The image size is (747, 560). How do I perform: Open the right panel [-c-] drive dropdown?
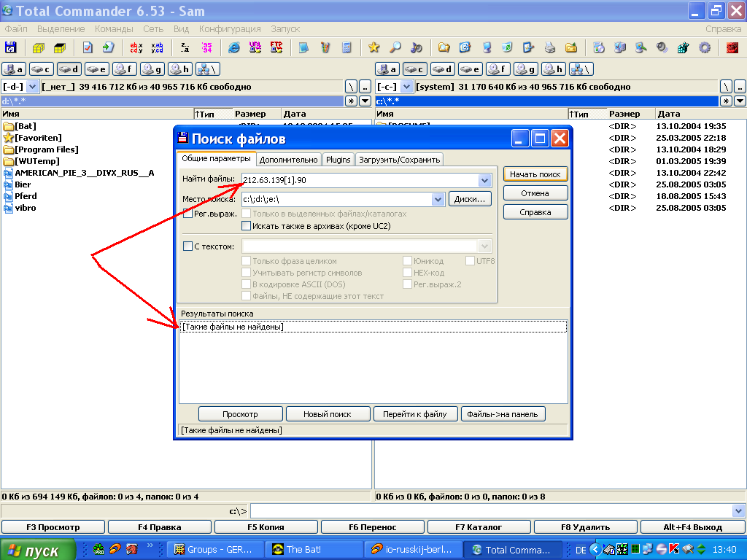(406, 87)
